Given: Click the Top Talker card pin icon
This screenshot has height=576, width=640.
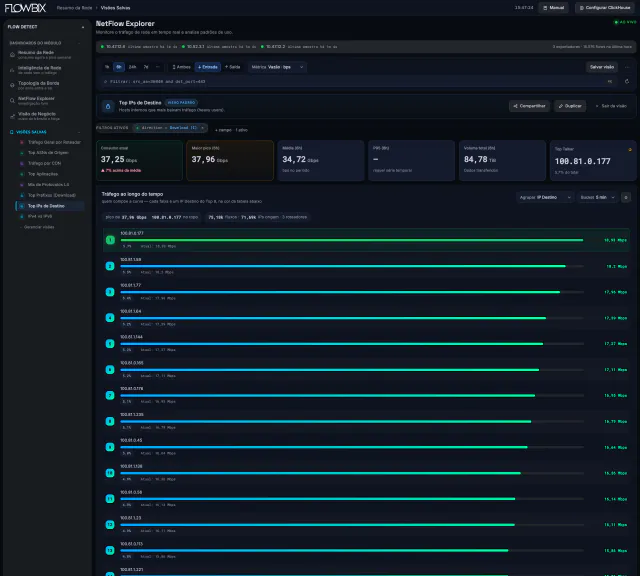Looking at the screenshot, I should pyautogui.click(x=630, y=150).
